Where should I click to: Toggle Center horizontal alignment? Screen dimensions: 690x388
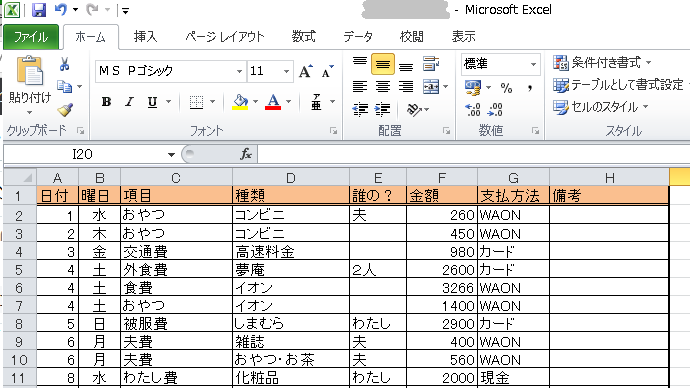tap(383, 86)
